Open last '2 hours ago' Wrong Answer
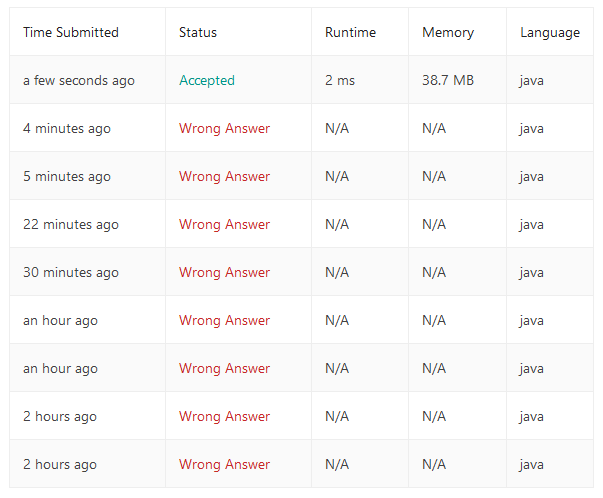Viewport: 603px width, 498px height. coord(225,465)
